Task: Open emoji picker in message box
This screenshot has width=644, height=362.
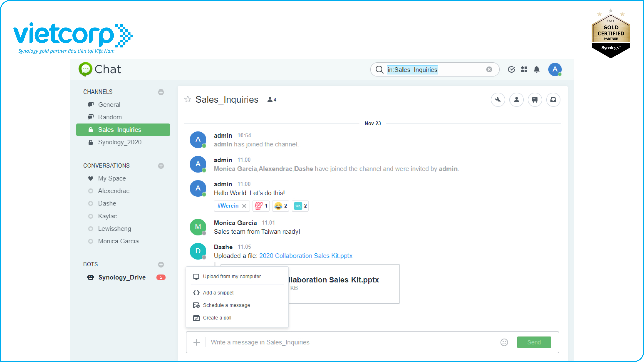Action: pyautogui.click(x=504, y=342)
